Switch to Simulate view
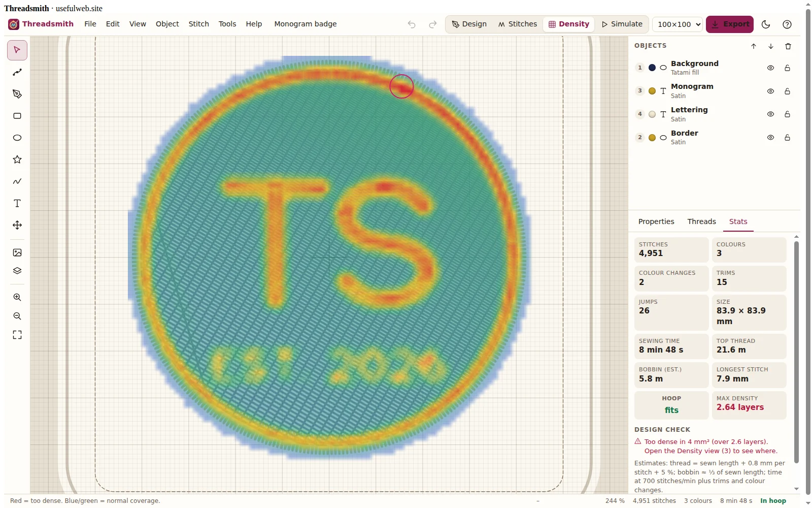Viewport: 812px width, 508px height. click(622, 24)
